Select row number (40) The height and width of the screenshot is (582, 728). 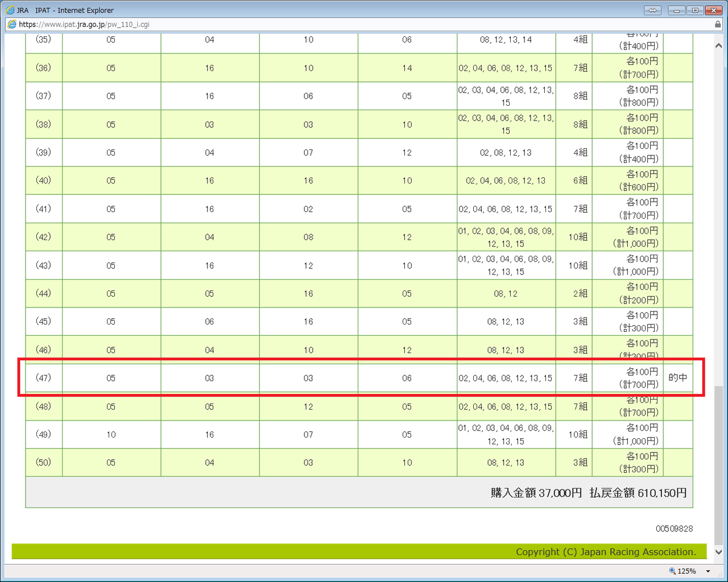tap(44, 180)
